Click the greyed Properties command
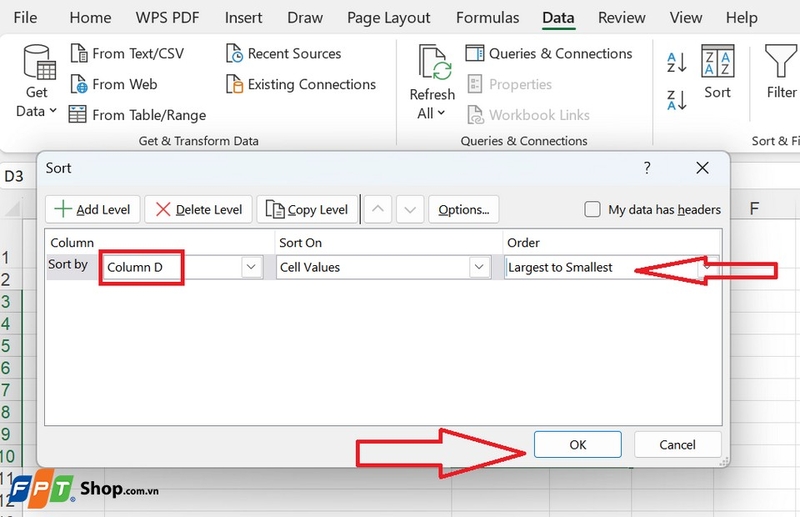Image resolution: width=800 pixels, height=517 pixels. [x=510, y=84]
